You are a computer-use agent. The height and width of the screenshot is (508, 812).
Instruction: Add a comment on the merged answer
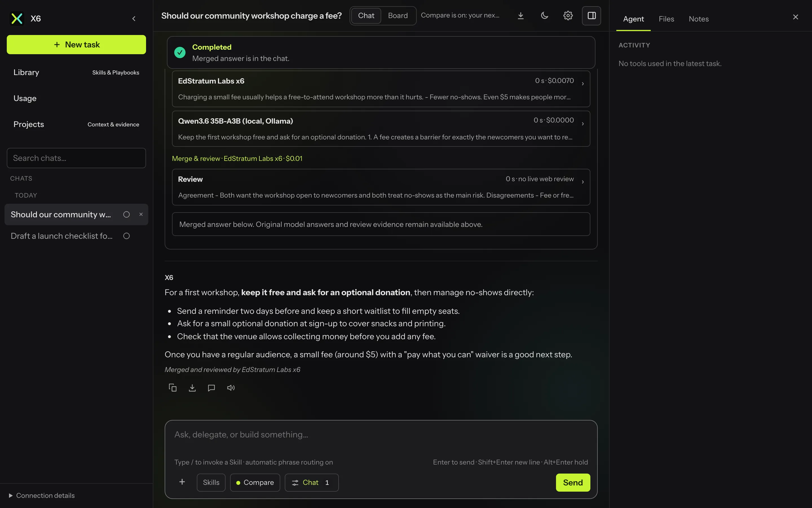[211, 388]
